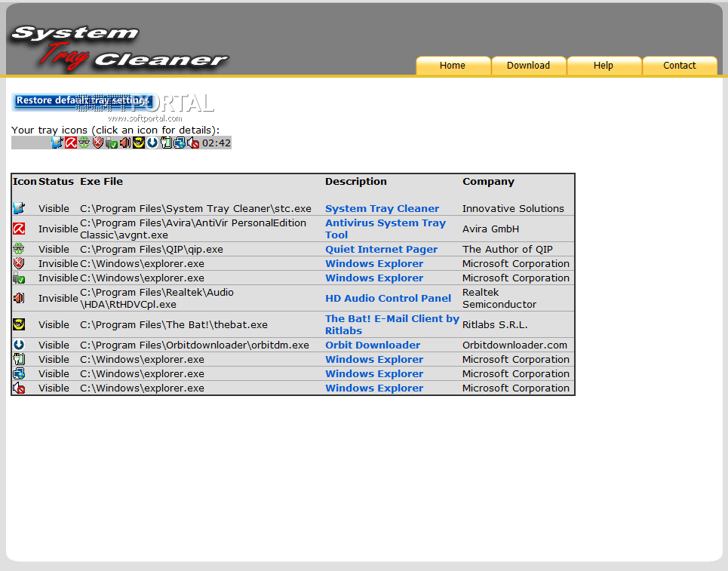Open Windows Explorer link in muted volume row
This screenshot has height=571, width=728.
pyautogui.click(x=374, y=388)
